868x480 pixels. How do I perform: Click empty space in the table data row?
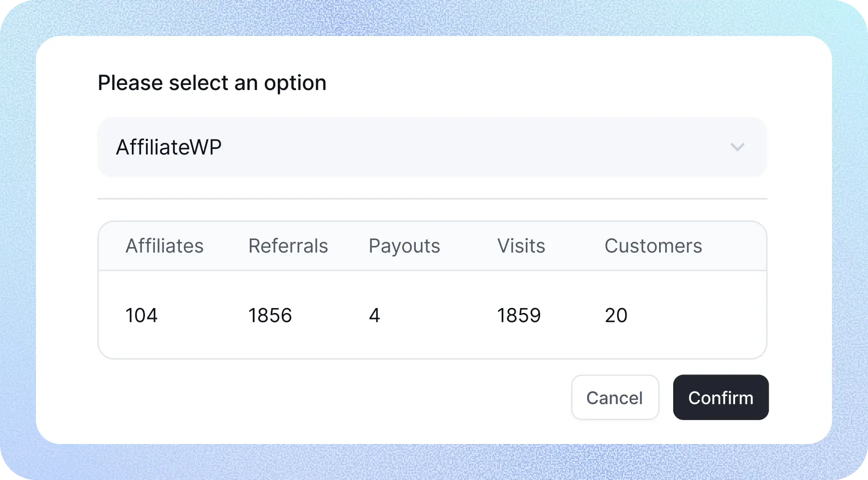pos(700,315)
